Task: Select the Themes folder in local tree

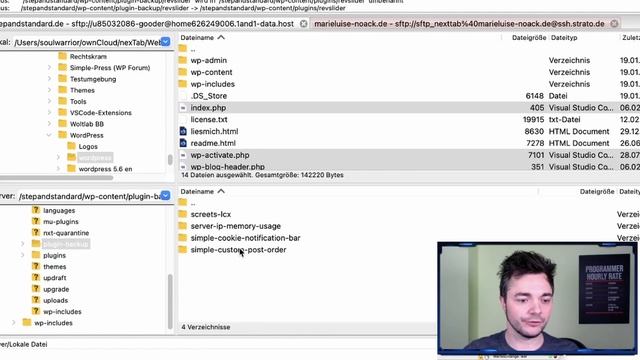Action: click(x=82, y=90)
